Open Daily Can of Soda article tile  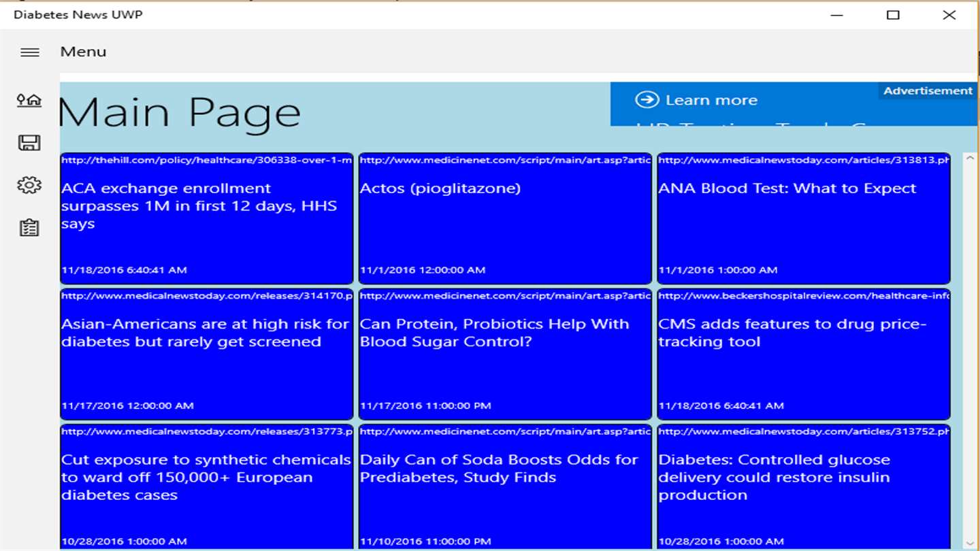pos(504,486)
